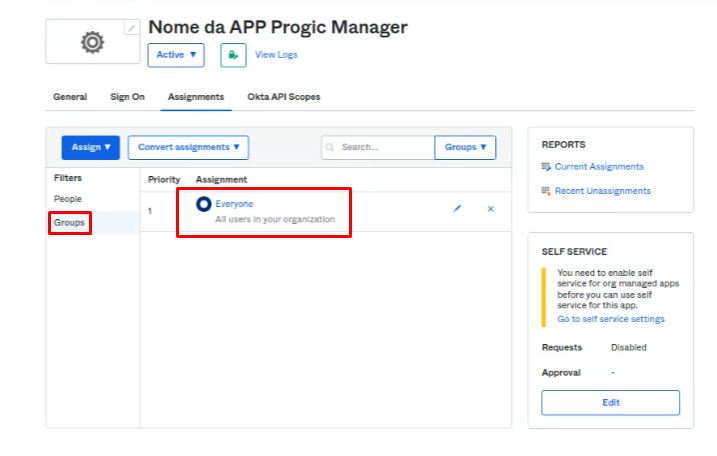The image size is (717, 456).
Task: Switch to the General tab
Action: click(x=70, y=97)
